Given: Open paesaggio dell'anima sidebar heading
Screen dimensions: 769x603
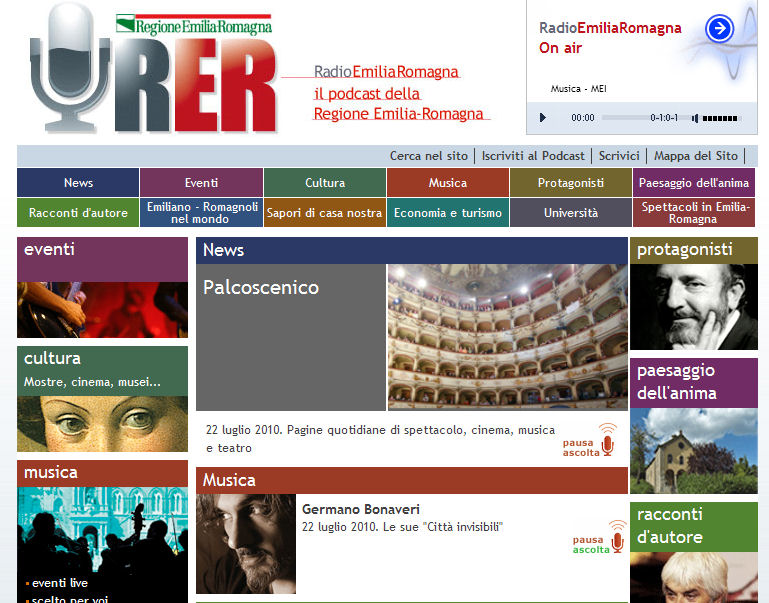Looking at the screenshot, I should pos(677,382).
